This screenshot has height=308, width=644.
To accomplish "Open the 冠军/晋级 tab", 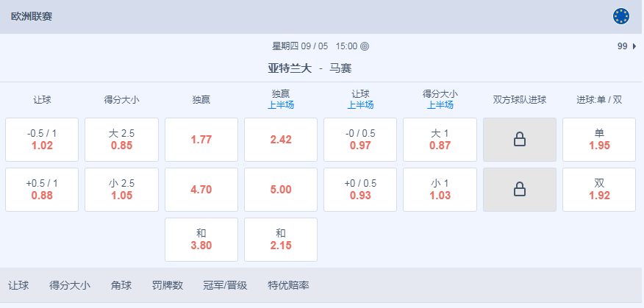I will pos(225,285).
